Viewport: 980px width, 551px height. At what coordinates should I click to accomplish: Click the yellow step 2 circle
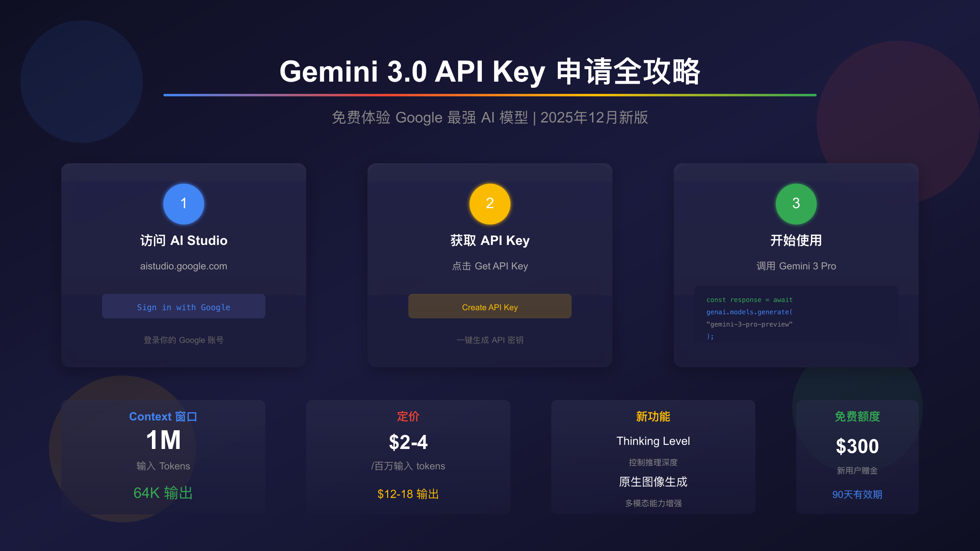(490, 204)
